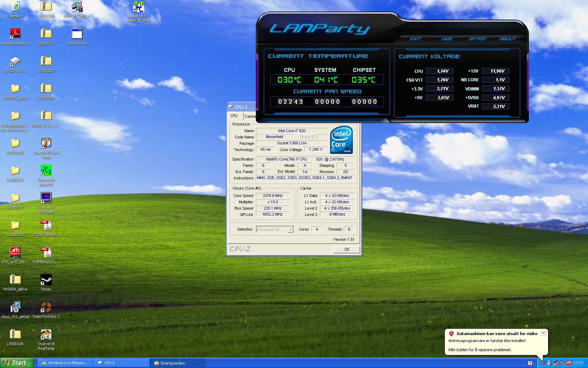588x368 pixels.
Task: Click the fan speed readout 02243
Action: [x=290, y=102]
